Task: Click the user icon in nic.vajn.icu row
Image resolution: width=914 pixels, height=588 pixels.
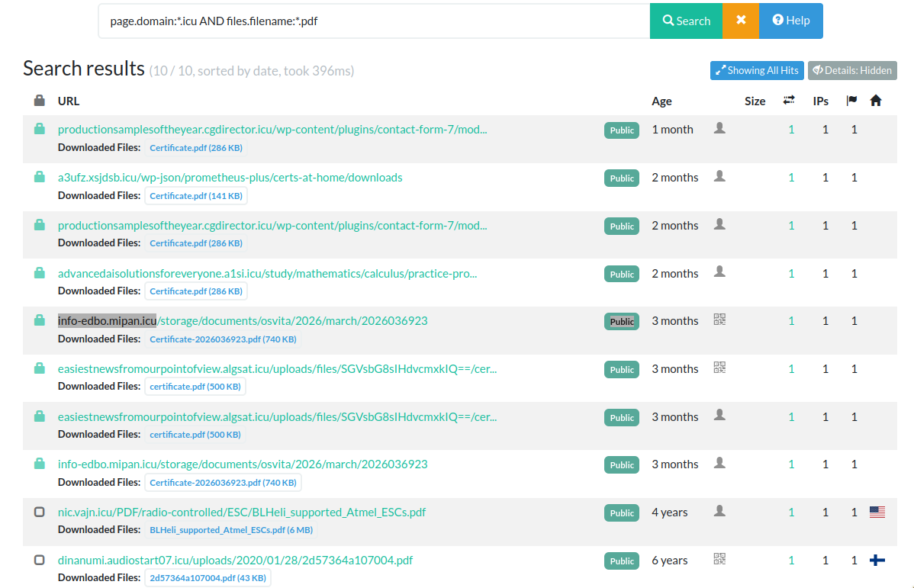Action: click(x=720, y=510)
